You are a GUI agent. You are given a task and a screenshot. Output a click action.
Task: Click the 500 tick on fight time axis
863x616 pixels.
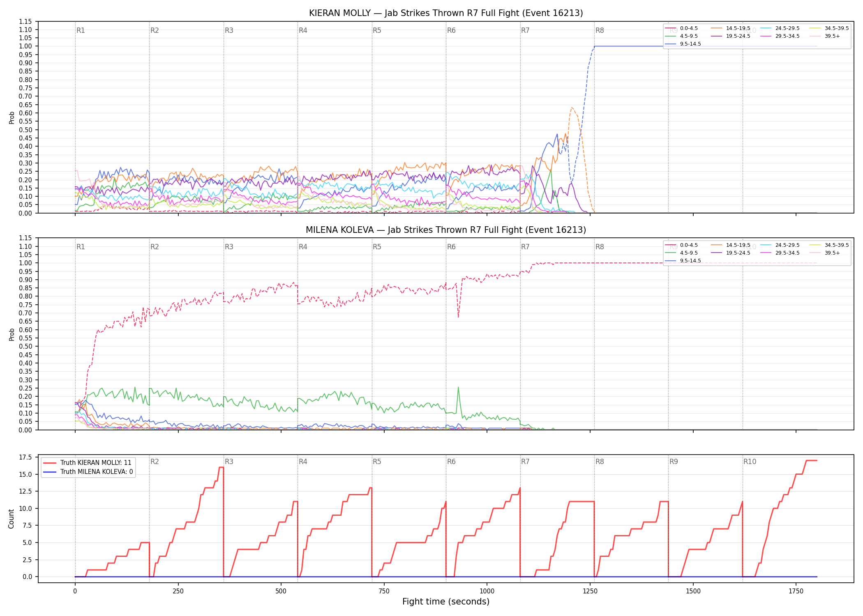pyautogui.click(x=281, y=591)
